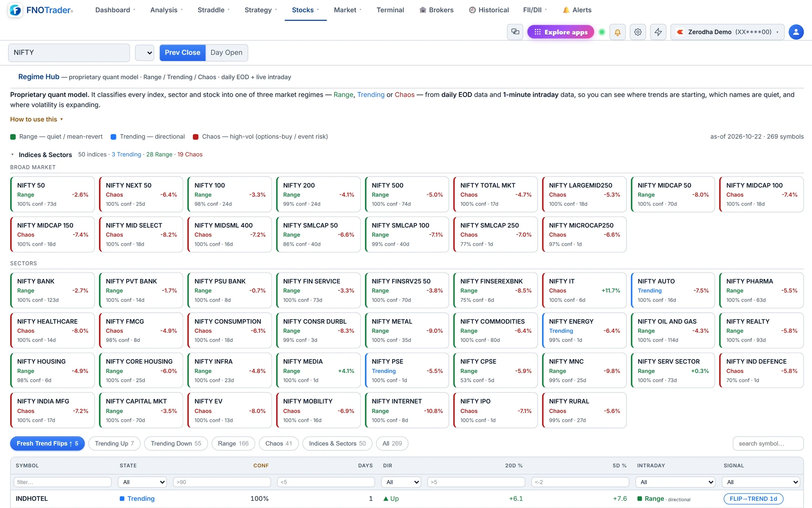This screenshot has width=812, height=508.
Task: Click the NIFTY symbol input field
Action: pyautogui.click(x=69, y=52)
